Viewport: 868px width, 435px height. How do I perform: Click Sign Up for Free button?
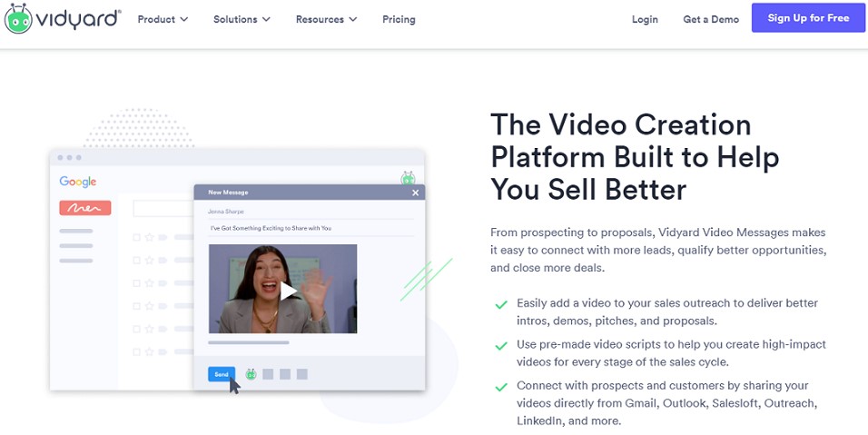pos(808,18)
